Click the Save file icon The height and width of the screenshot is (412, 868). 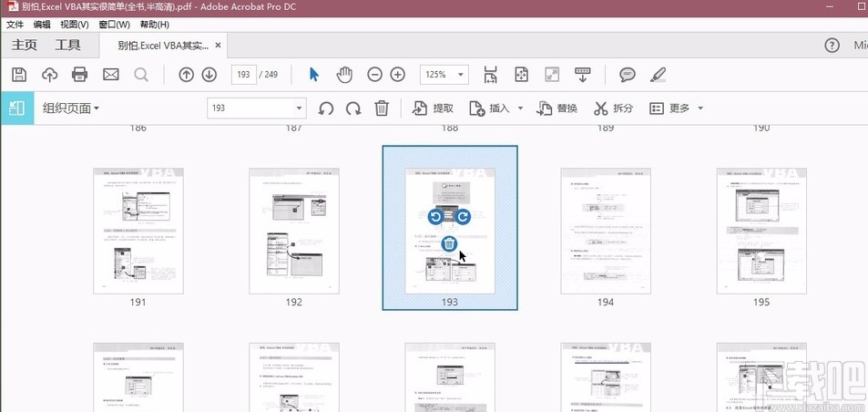19,74
